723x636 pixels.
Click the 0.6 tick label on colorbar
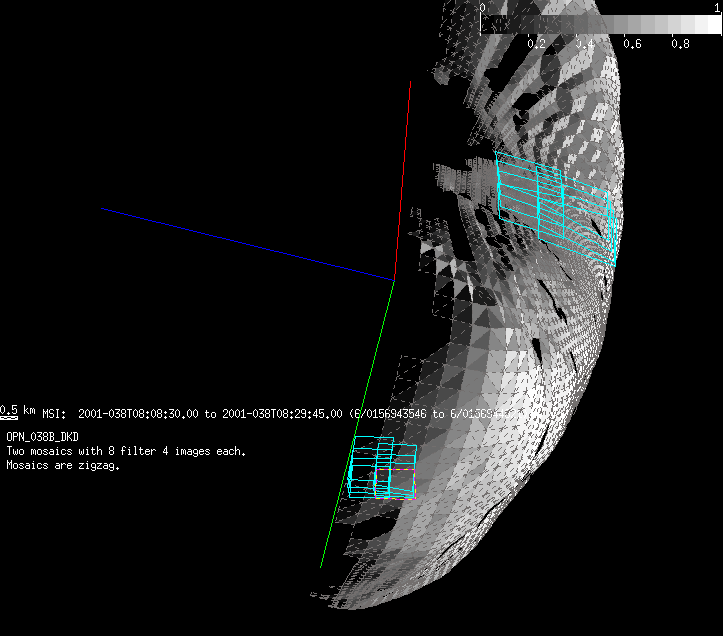(x=632, y=44)
